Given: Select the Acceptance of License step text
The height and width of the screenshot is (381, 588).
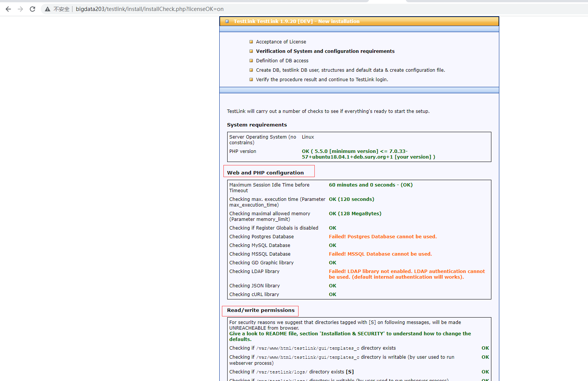Looking at the screenshot, I should [281, 42].
